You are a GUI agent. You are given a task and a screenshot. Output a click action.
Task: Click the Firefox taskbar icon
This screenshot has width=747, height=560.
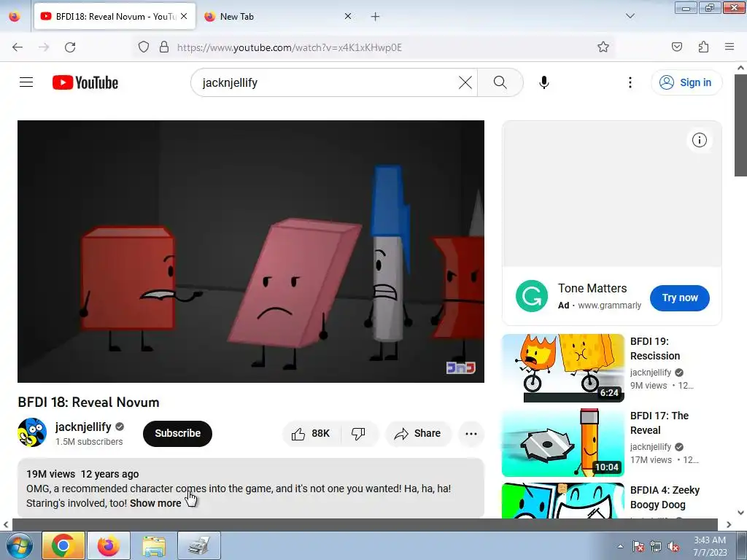click(x=109, y=545)
